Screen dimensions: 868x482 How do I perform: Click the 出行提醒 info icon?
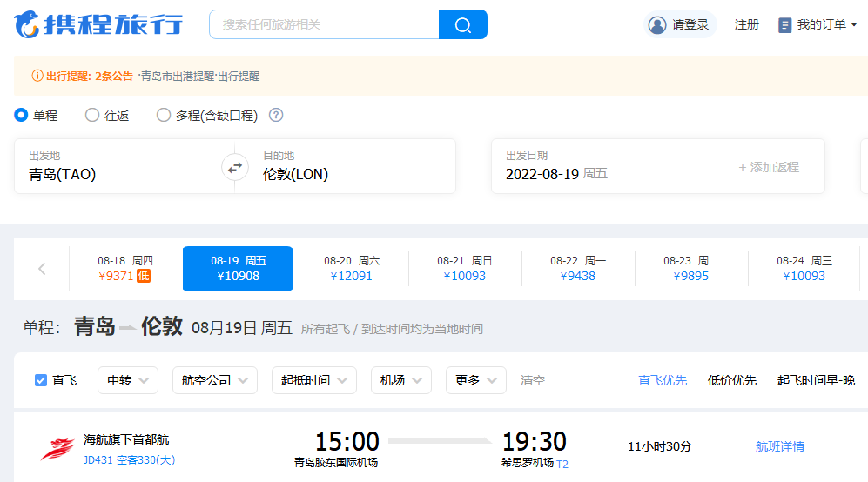[37, 76]
